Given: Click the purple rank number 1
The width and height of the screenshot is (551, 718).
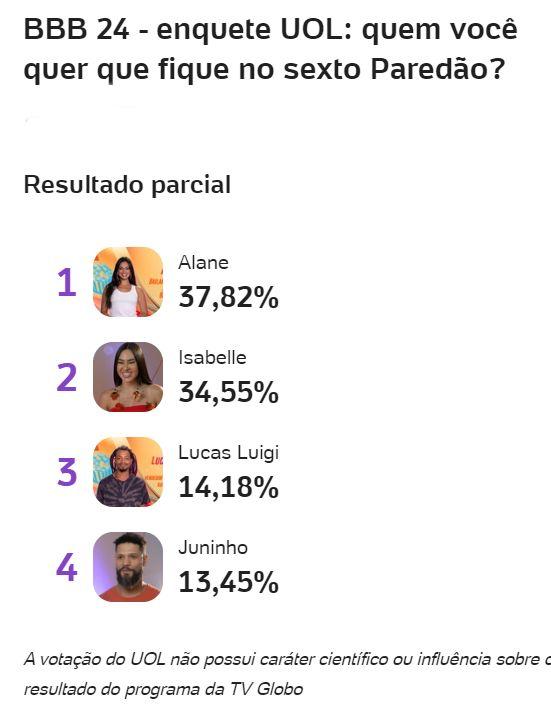Looking at the screenshot, I should 67,283.
